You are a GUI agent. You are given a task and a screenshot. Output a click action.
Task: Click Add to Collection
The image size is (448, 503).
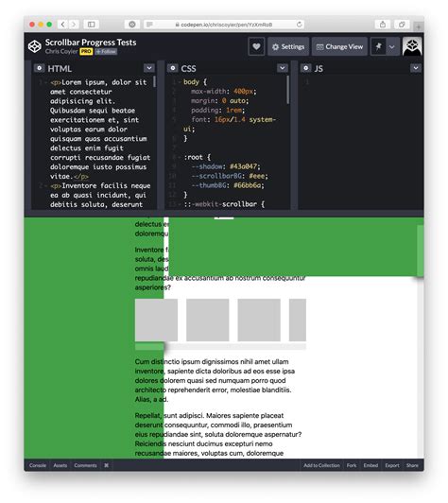click(321, 465)
